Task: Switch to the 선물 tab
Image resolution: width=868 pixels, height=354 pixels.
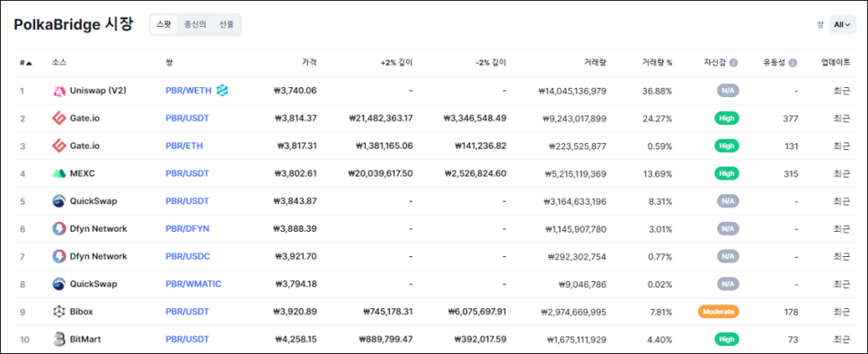Action: click(226, 24)
